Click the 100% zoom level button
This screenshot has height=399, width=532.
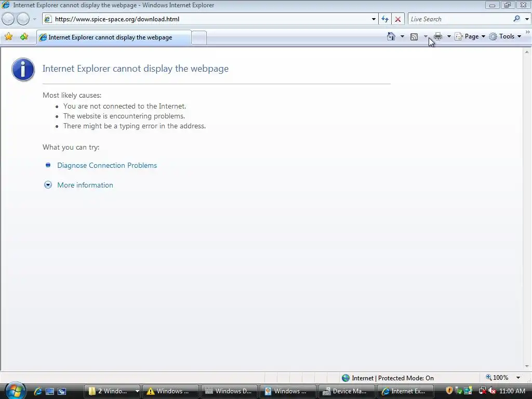tap(497, 378)
